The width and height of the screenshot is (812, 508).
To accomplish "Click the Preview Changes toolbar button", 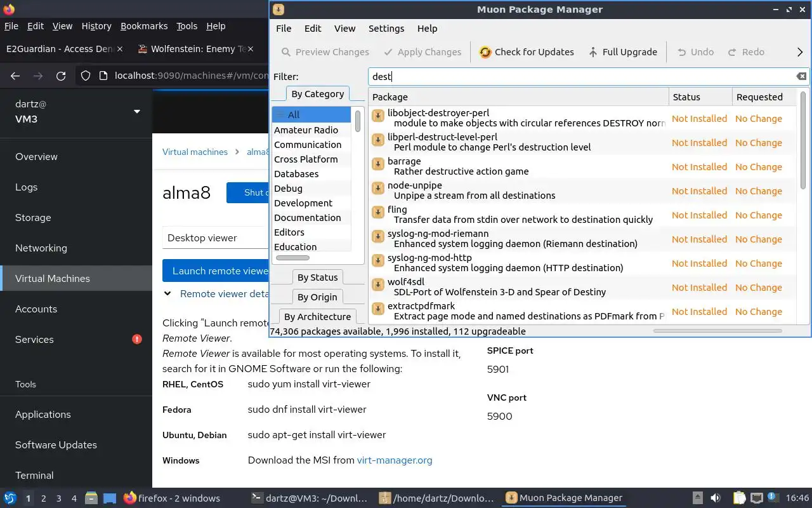I will [x=325, y=52].
